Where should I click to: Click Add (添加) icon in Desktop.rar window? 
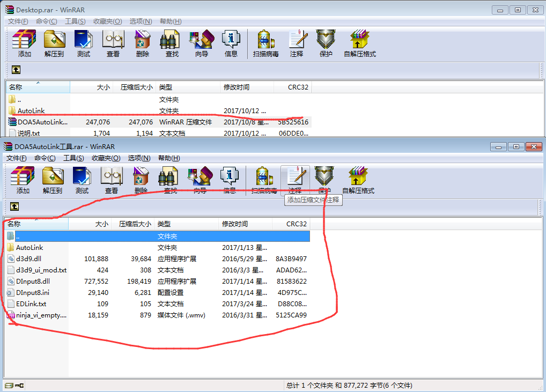tap(24, 43)
